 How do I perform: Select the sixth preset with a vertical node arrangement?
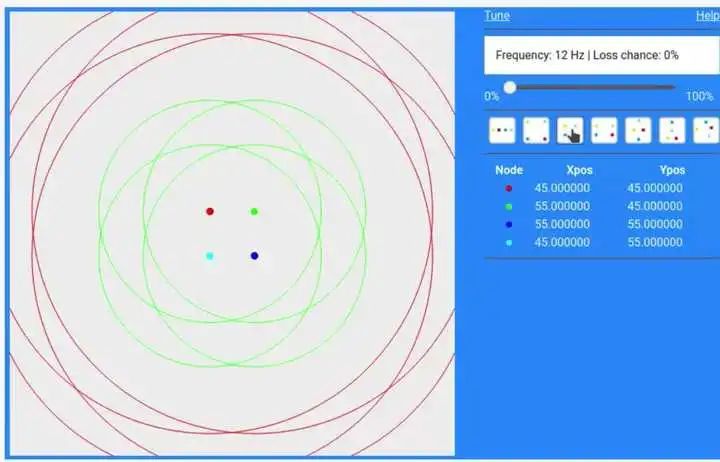pyautogui.click(x=672, y=130)
